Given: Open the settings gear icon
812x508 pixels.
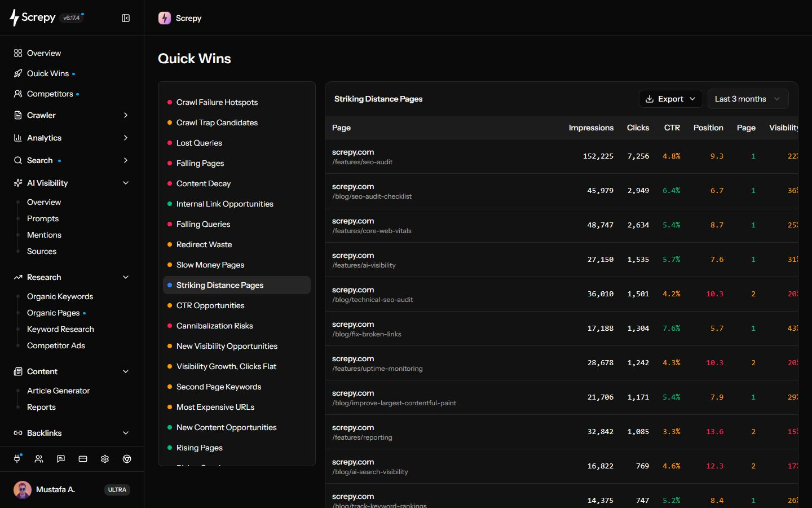Looking at the screenshot, I should click(x=105, y=459).
